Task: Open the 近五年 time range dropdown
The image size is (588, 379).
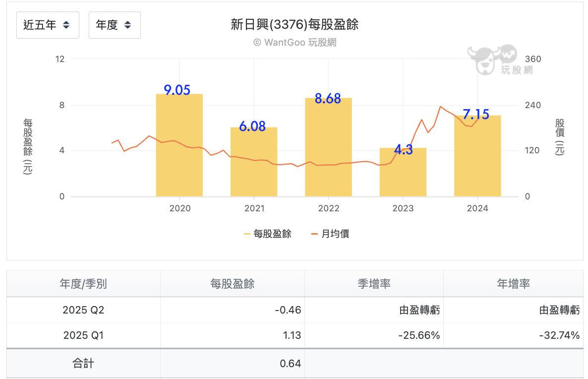Action: (x=48, y=25)
